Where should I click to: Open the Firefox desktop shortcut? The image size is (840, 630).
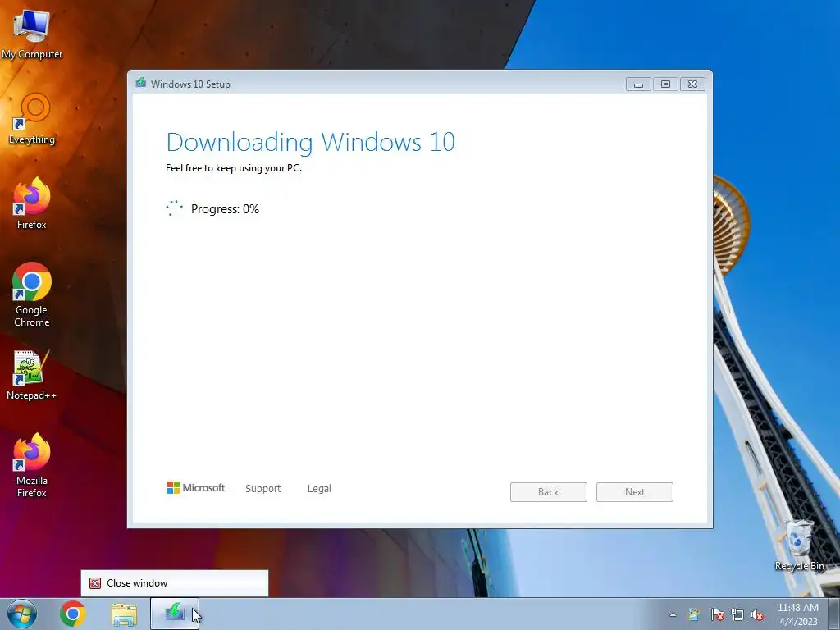(x=32, y=203)
